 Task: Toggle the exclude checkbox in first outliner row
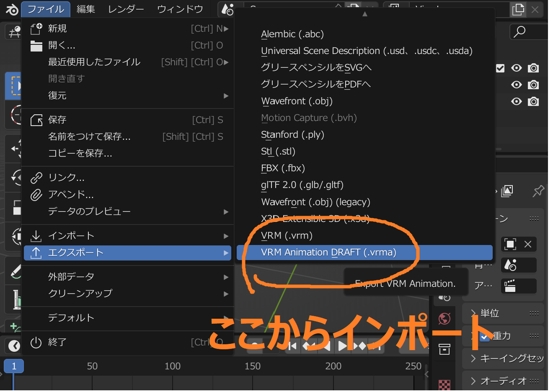[500, 68]
